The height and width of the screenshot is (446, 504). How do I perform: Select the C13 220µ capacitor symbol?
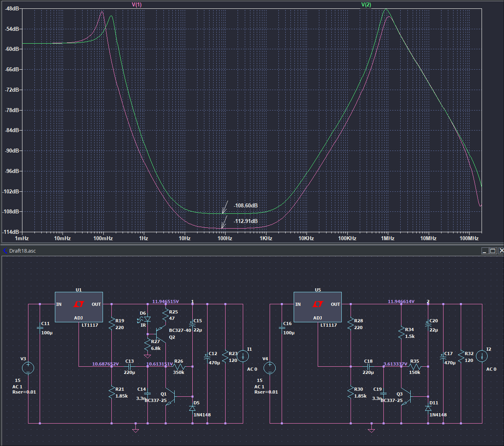coord(129,366)
